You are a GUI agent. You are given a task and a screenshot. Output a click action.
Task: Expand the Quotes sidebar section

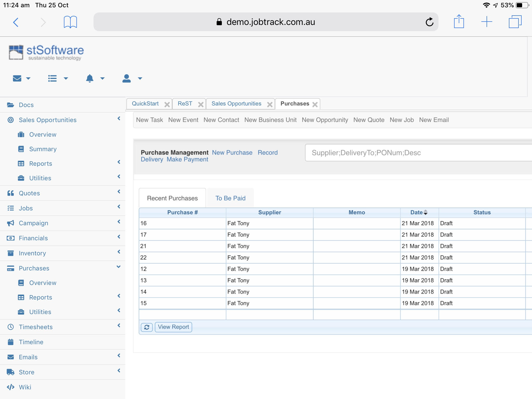point(119,192)
